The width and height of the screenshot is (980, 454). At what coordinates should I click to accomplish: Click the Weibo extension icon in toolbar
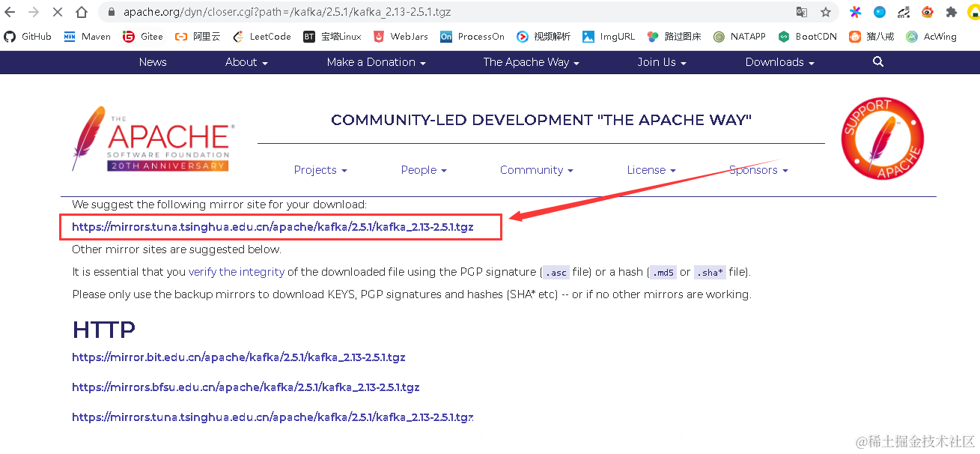[928, 12]
